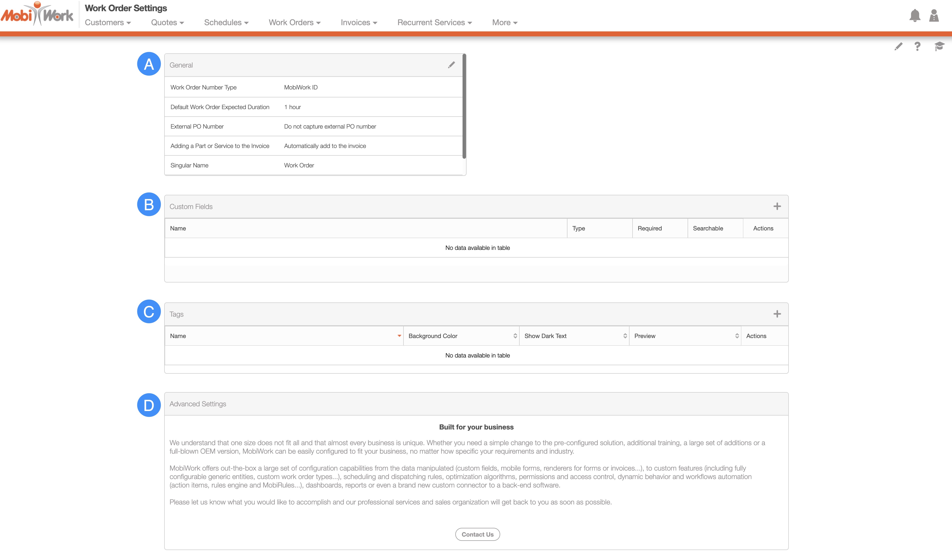
Task: Click the General panel scrollbar
Action: [464, 106]
